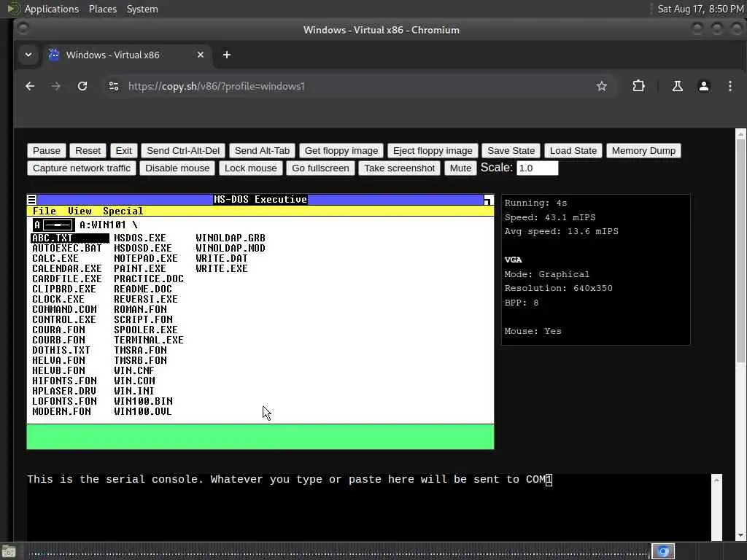Image resolution: width=747 pixels, height=560 pixels.
Task: Select the Windows - Virtual x86 tab
Action: (113, 55)
